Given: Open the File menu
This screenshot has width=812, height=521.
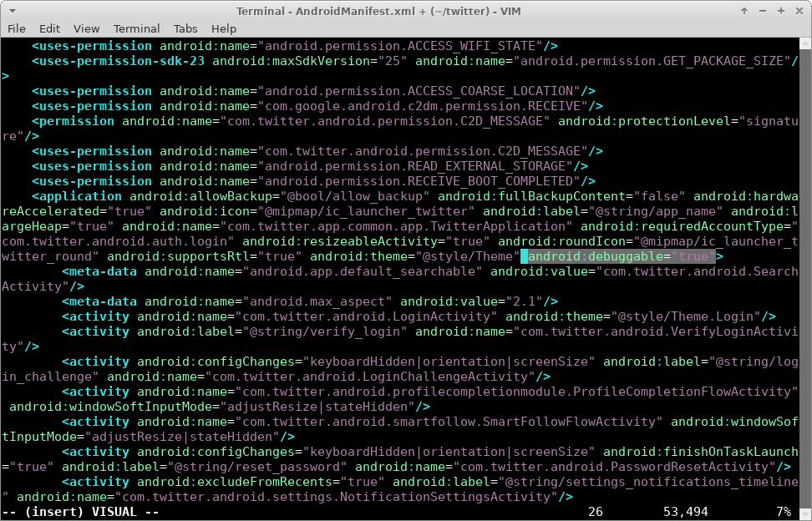Looking at the screenshot, I should pos(17,28).
